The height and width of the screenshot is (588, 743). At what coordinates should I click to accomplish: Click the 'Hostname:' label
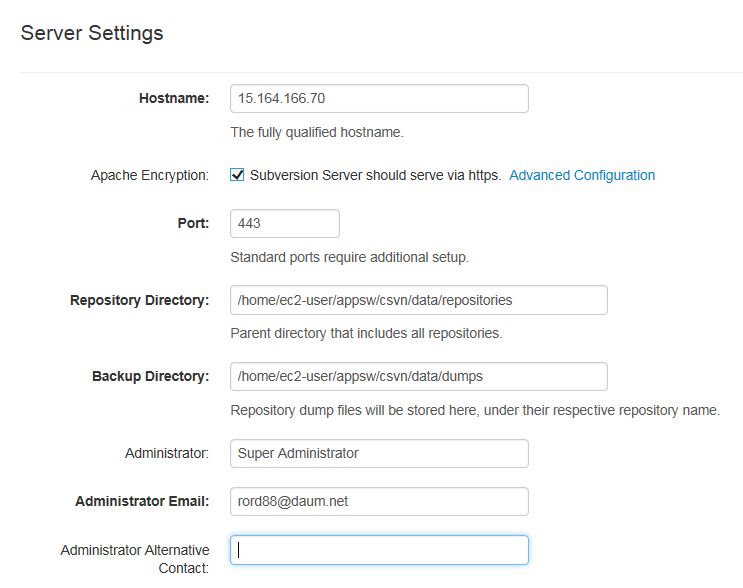tap(174, 98)
